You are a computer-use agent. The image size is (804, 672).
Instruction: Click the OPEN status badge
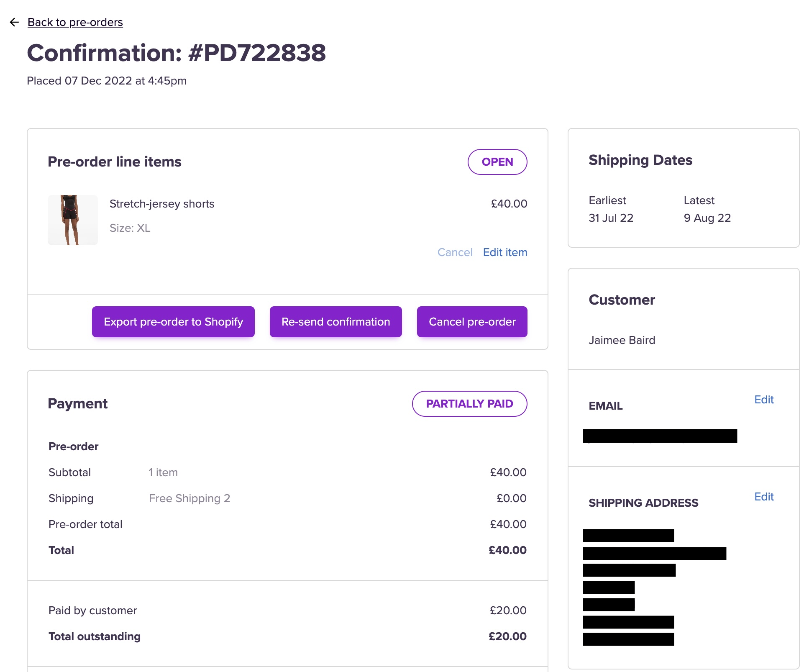pos(497,162)
